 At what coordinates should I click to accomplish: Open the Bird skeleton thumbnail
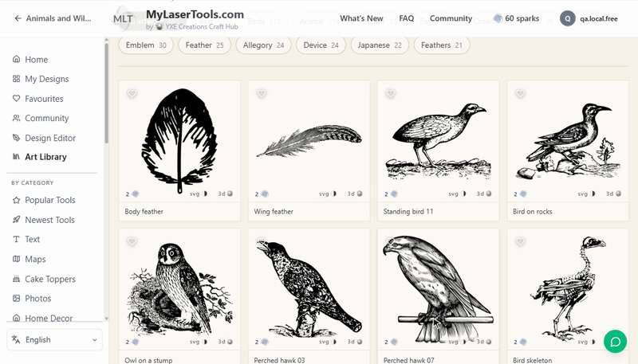tap(568, 288)
